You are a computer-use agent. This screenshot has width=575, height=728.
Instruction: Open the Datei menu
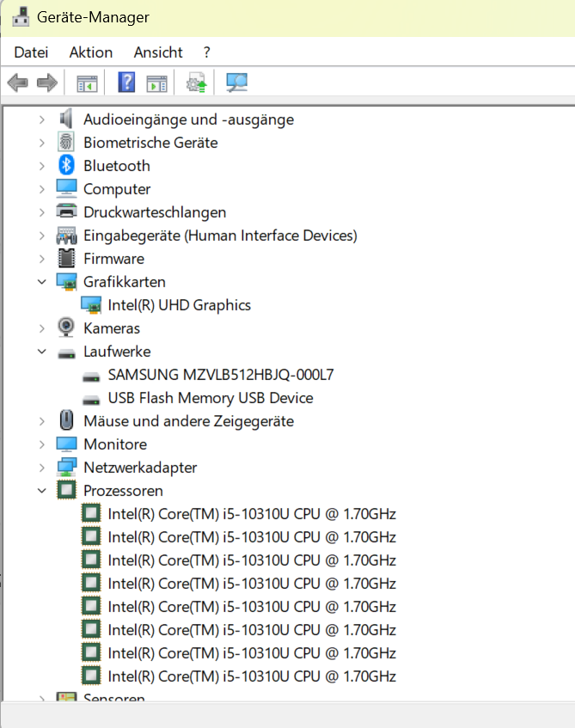click(x=31, y=52)
